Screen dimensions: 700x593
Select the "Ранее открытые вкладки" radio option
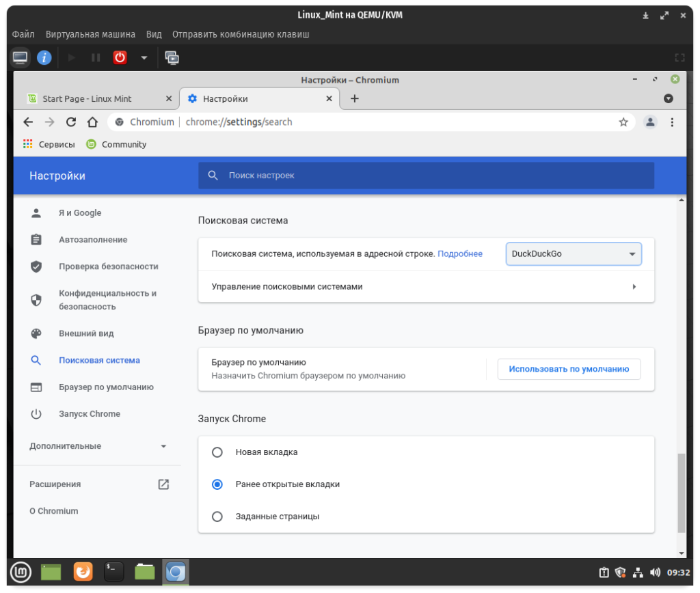coord(217,484)
